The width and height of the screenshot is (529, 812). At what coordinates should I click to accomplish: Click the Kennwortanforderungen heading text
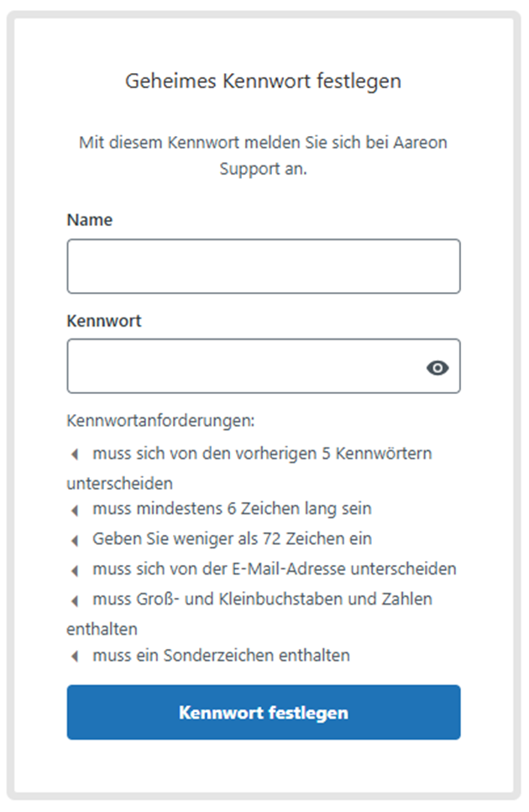(160, 421)
